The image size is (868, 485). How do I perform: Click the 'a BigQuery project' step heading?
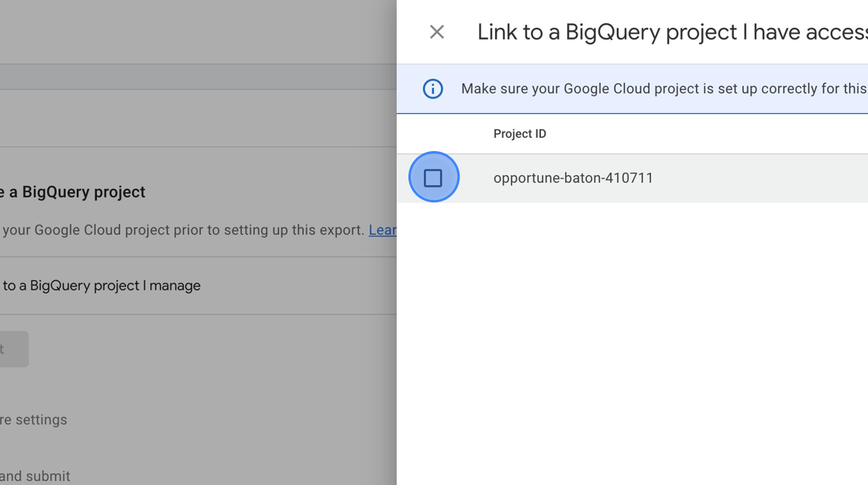click(73, 192)
